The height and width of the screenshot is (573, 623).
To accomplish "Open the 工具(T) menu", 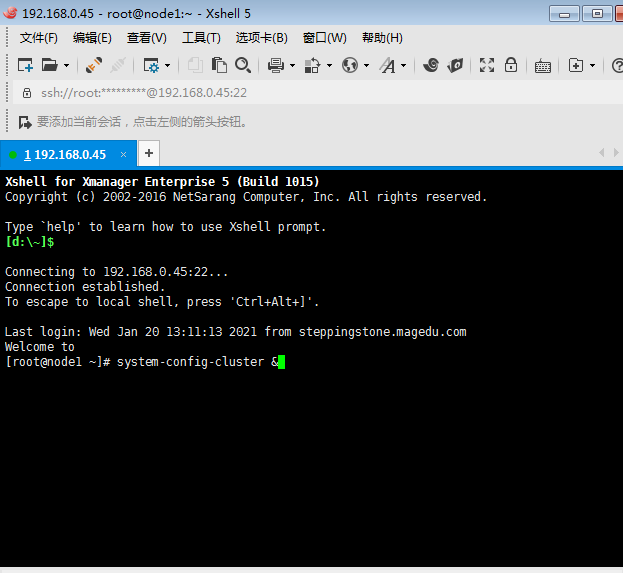I will 201,38.
